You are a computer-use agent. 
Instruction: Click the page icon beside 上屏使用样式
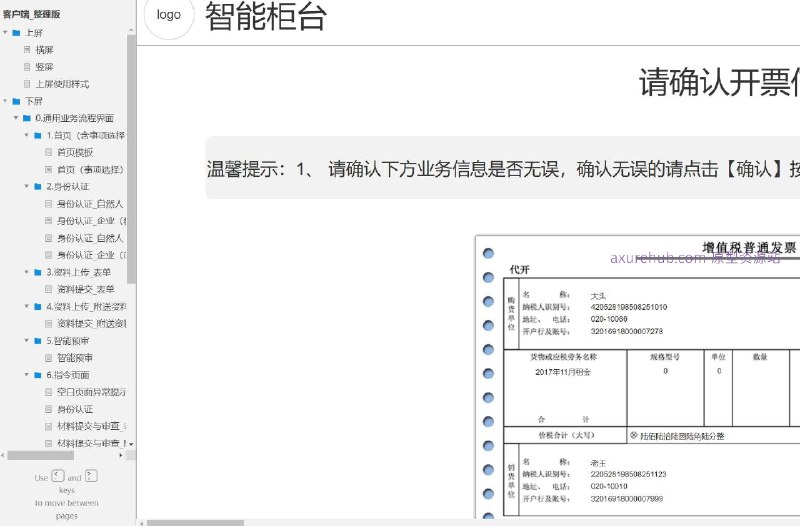pyautogui.click(x=27, y=84)
